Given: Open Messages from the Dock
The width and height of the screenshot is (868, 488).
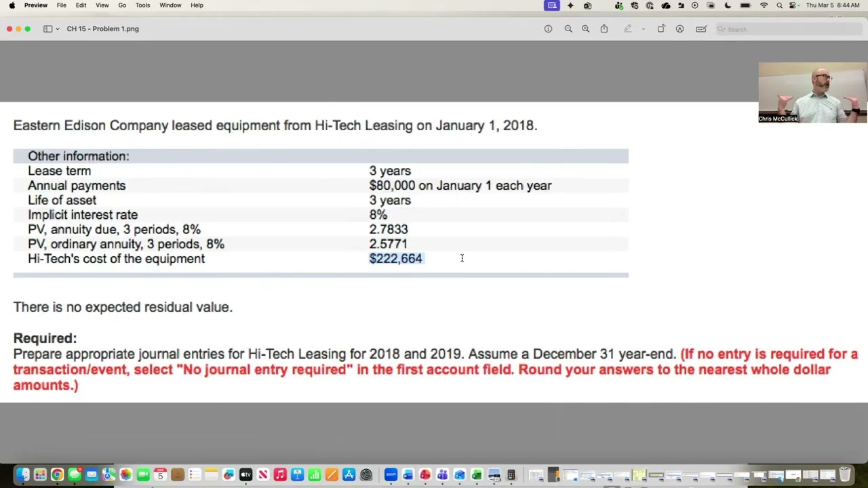Looking at the screenshot, I should [75, 474].
